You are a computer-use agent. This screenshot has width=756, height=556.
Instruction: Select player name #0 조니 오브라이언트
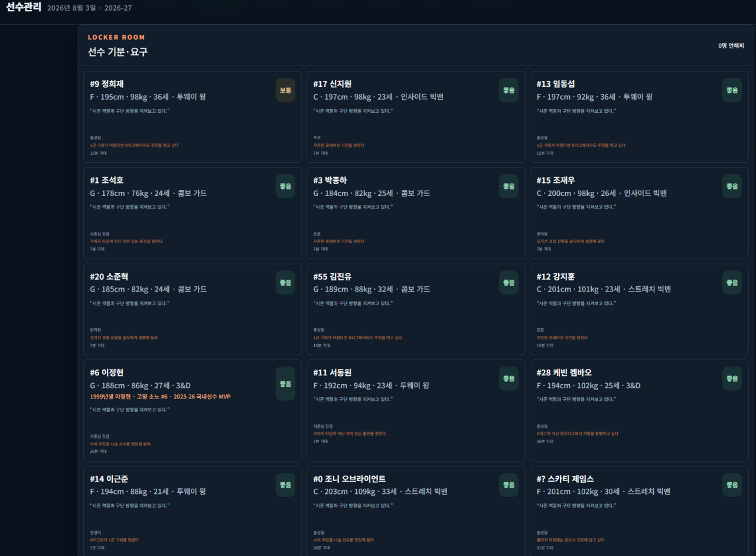350,479
